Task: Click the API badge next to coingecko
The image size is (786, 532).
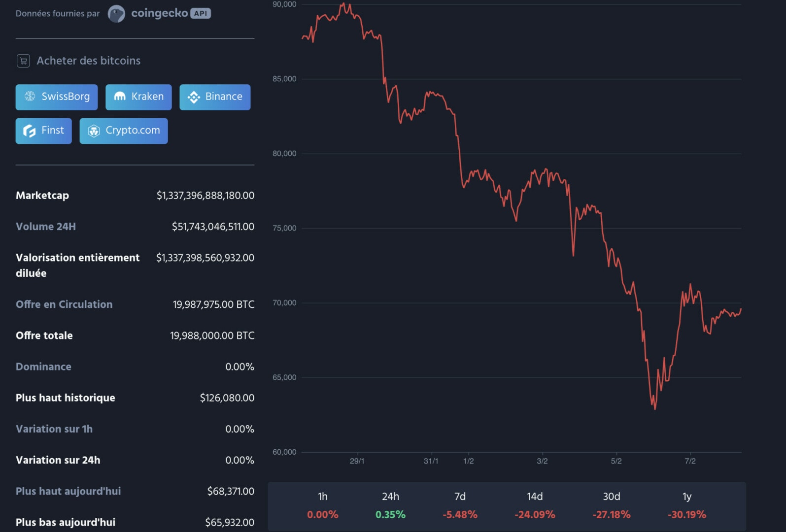Action: pyautogui.click(x=199, y=13)
